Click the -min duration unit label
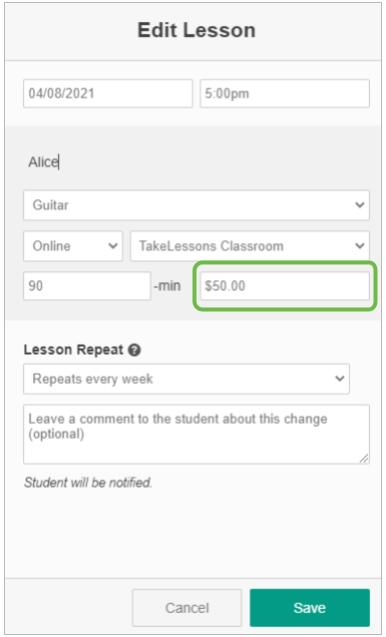The height and width of the screenshot is (637, 386). pyautogui.click(x=167, y=286)
